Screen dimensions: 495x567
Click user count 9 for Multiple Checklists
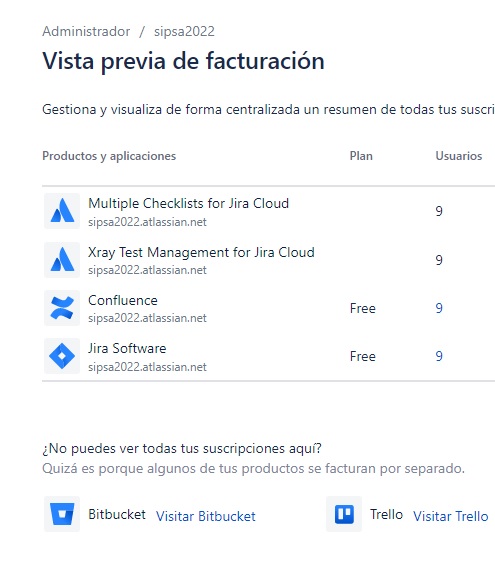pos(439,211)
